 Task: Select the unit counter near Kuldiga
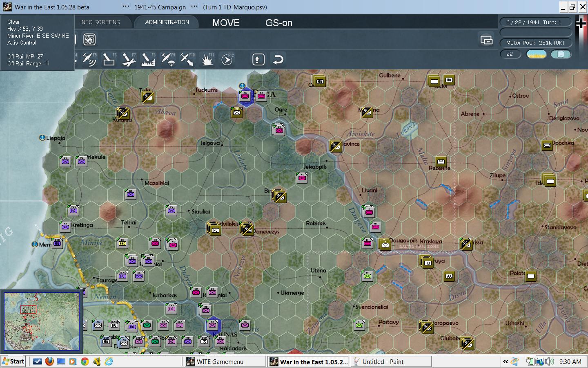click(122, 113)
